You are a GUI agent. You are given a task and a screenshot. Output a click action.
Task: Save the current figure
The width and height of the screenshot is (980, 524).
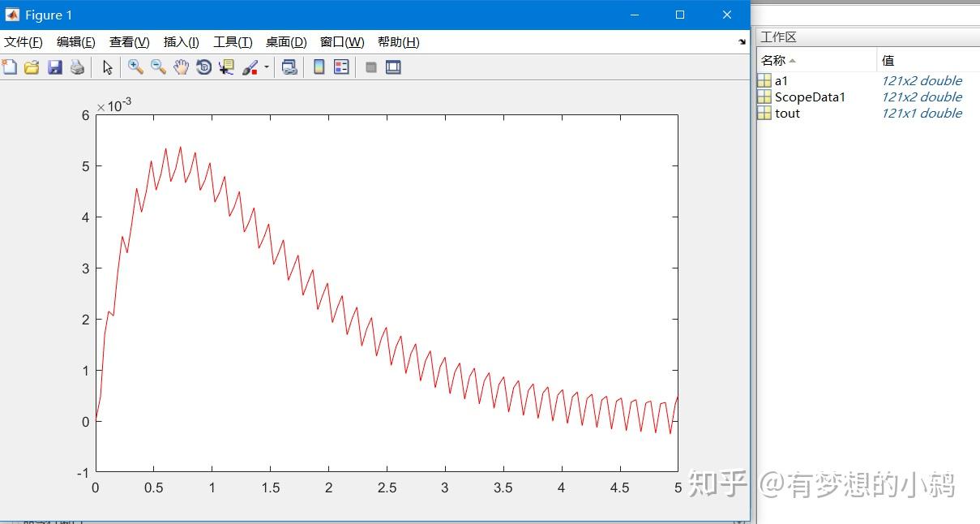coord(54,67)
